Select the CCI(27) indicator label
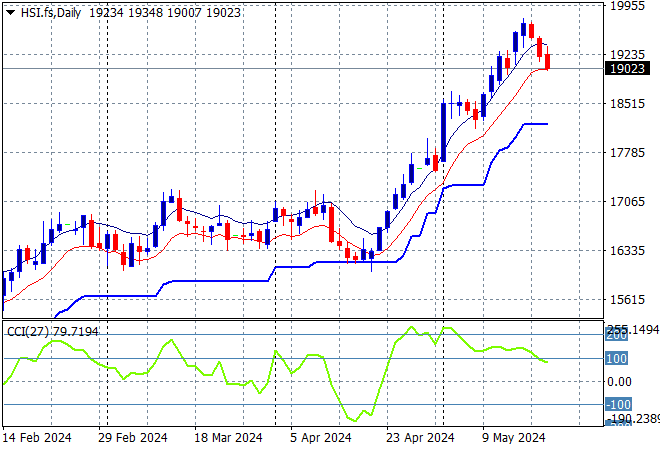 point(29,332)
